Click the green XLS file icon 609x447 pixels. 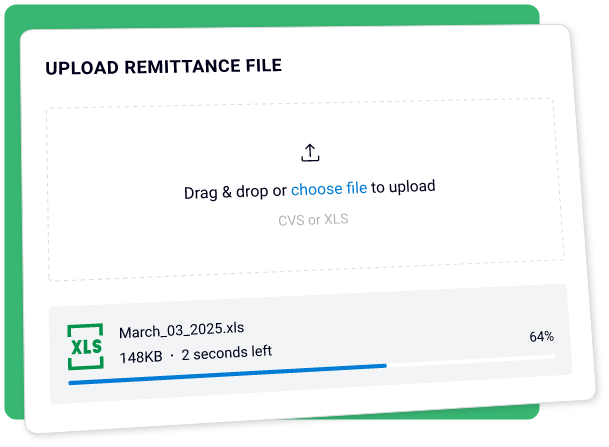pos(86,346)
